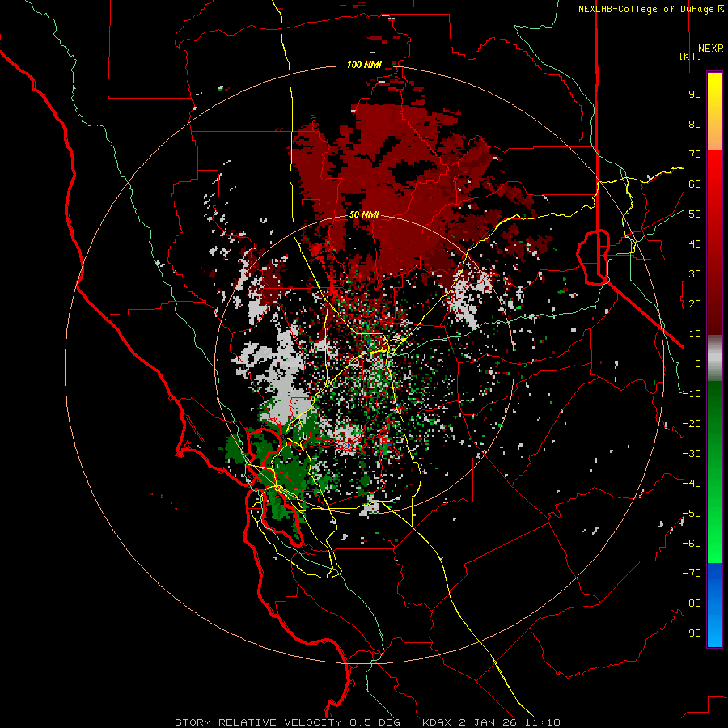Click the positive 50 scale value
The image size is (728, 728).
click(x=695, y=214)
